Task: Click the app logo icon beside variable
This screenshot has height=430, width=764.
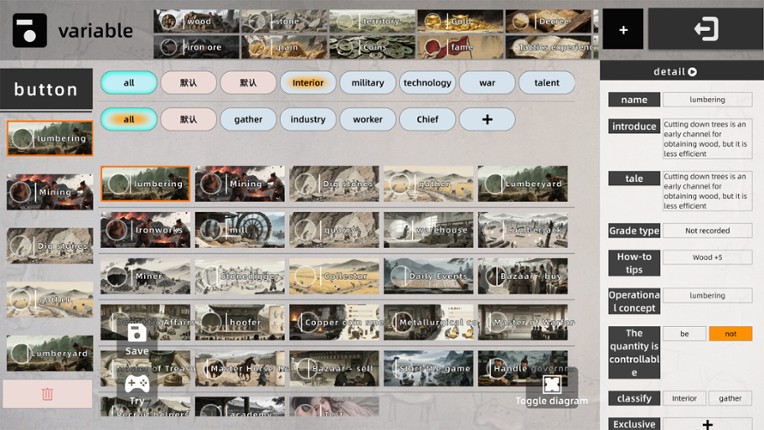Action: (x=30, y=30)
